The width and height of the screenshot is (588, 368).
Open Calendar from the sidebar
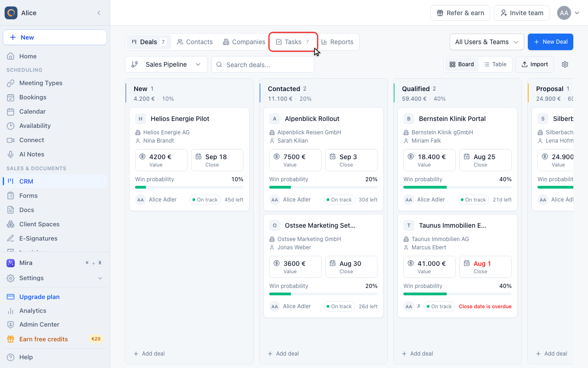point(55,111)
